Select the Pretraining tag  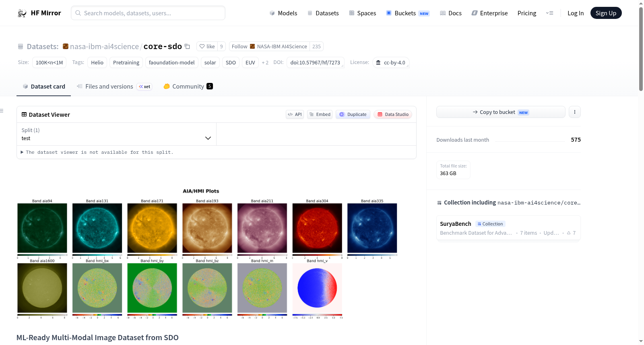coord(126,62)
